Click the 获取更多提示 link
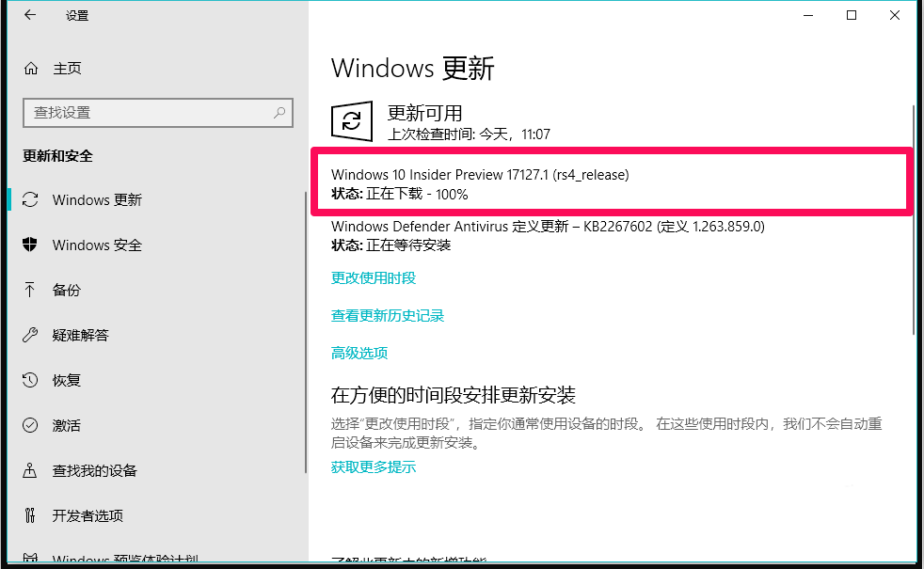Viewport: 924px width, 569px height. [x=374, y=467]
